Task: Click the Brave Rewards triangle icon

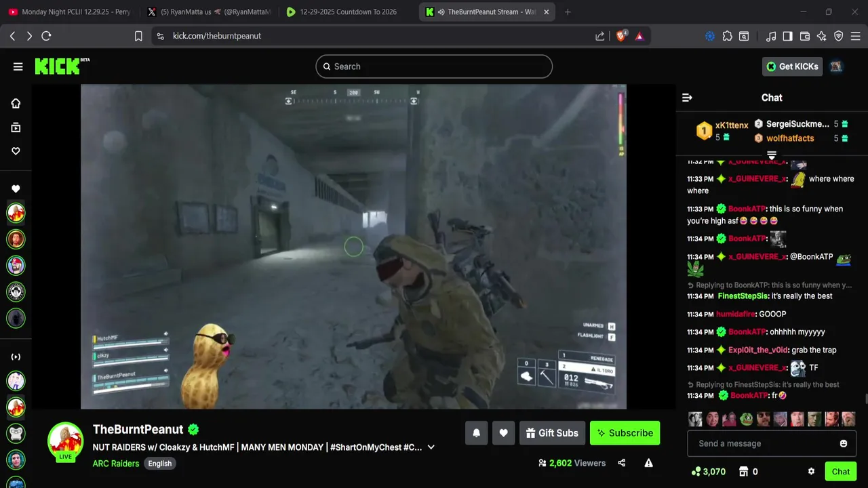Action: click(639, 36)
